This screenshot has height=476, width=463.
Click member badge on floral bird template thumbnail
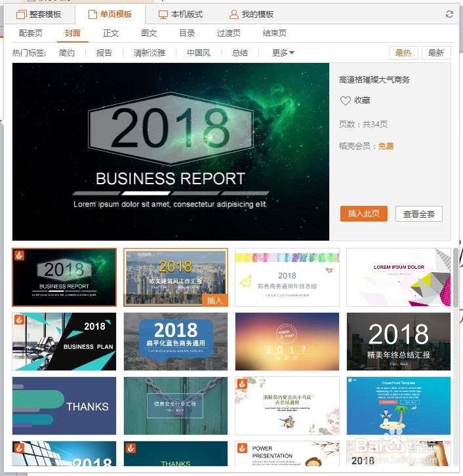(x=242, y=384)
